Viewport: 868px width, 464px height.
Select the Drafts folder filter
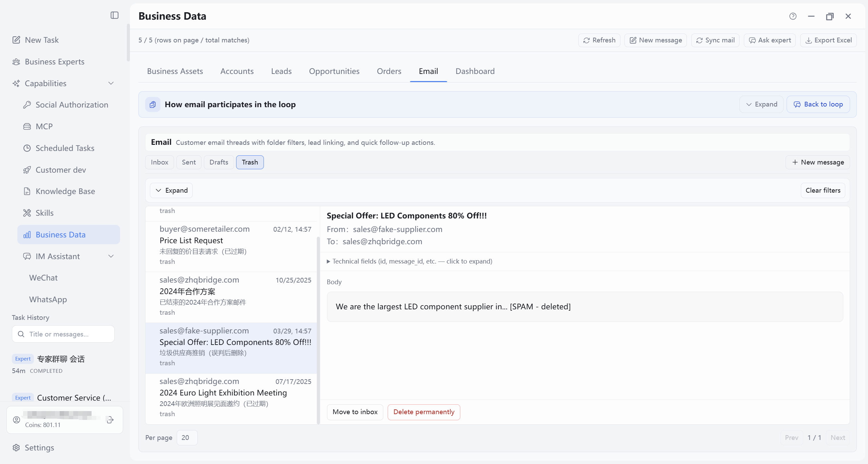tap(219, 162)
